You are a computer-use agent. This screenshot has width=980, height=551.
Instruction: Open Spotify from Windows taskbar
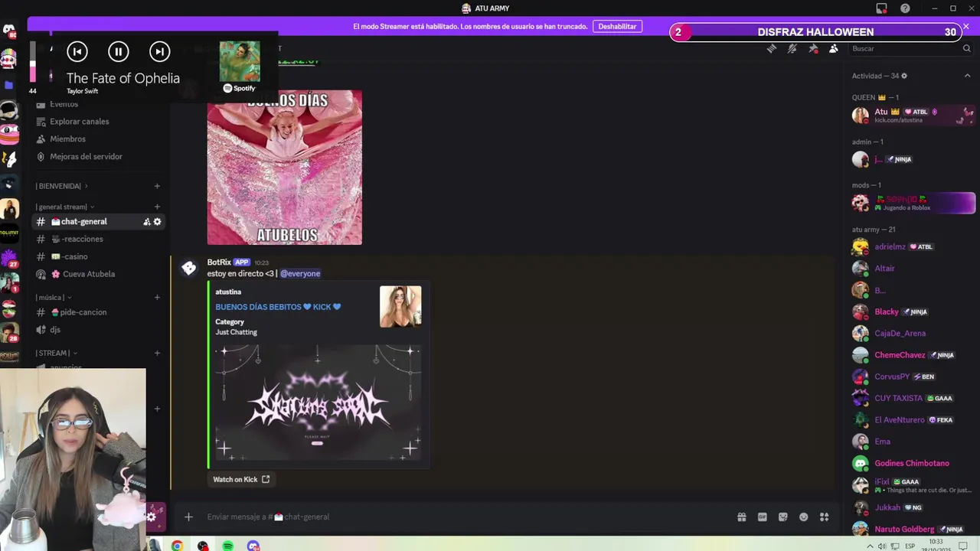(228, 546)
